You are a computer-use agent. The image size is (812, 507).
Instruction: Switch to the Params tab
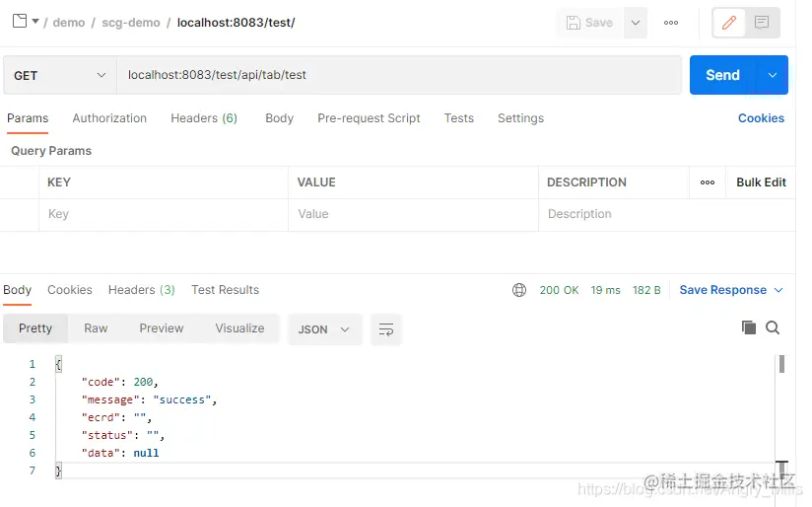[x=28, y=118]
